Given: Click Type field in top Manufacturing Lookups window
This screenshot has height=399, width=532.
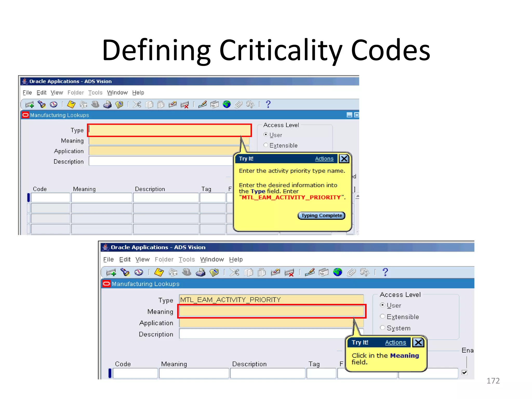Looking at the screenshot, I should (x=169, y=130).
